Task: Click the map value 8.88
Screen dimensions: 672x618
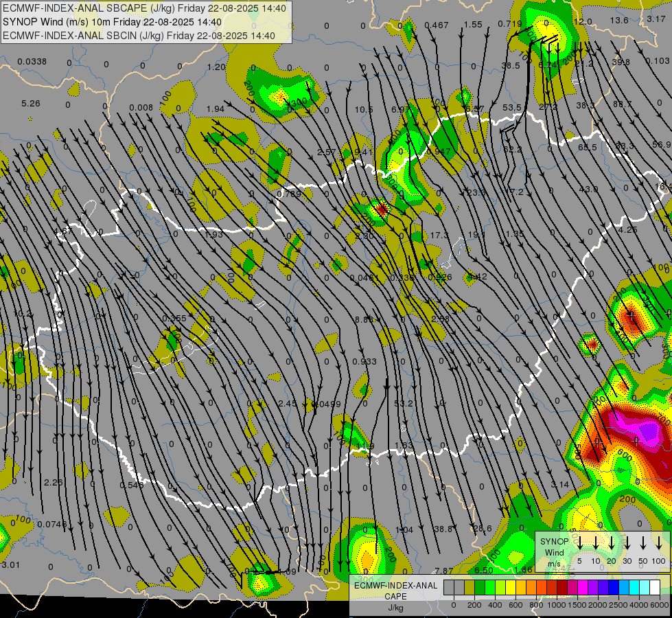Action: (x=364, y=319)
